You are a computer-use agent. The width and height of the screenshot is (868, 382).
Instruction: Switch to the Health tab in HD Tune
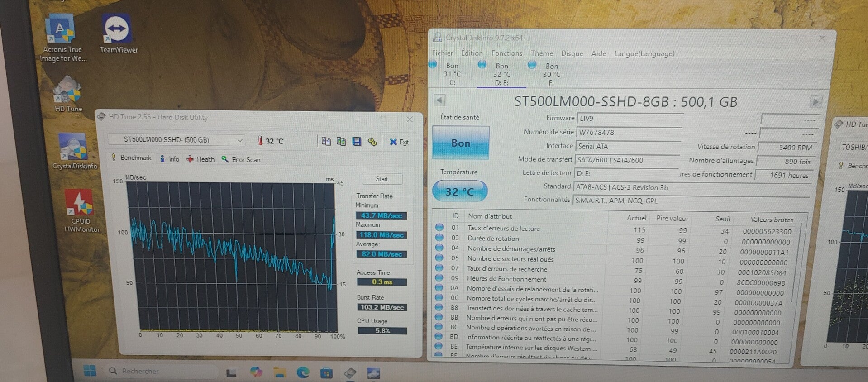pos(200,159)
